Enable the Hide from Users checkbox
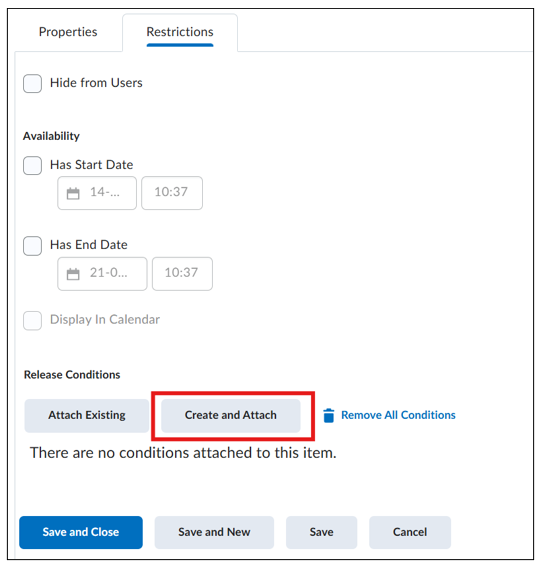540x568 pixels. (x=33, y=84)
